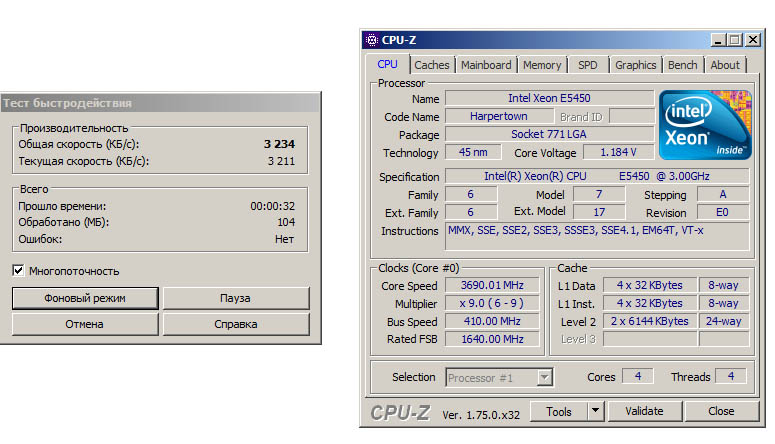Click the Core Speed value 3690.01 MHz
Viewport: 775px width, 444px height.
coord(492,285)
